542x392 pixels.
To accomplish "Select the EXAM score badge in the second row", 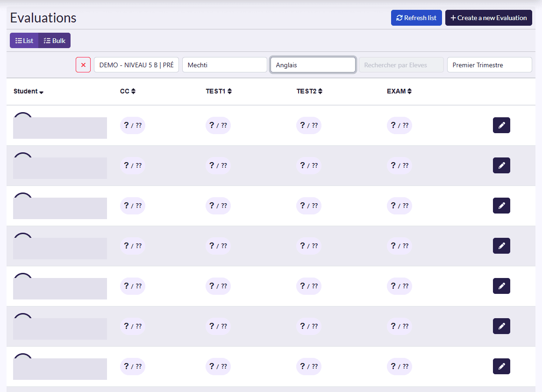I will tap(399, 165).
